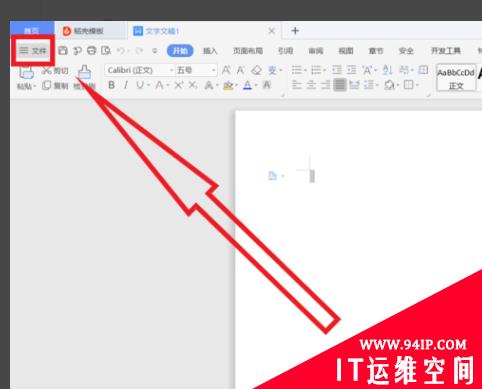Click the Copy (复制) button

click(55, 86)
